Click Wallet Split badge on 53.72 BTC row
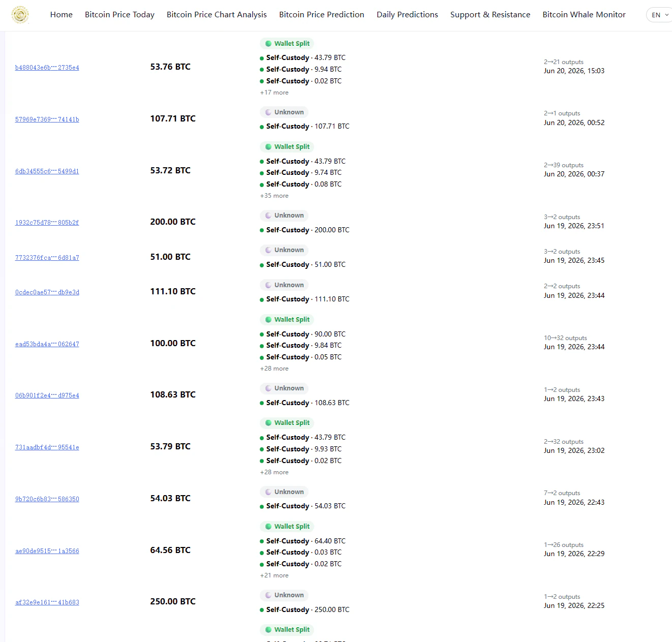Image resolution: width=672 pixels, height=642 pixels. point(287,147)
